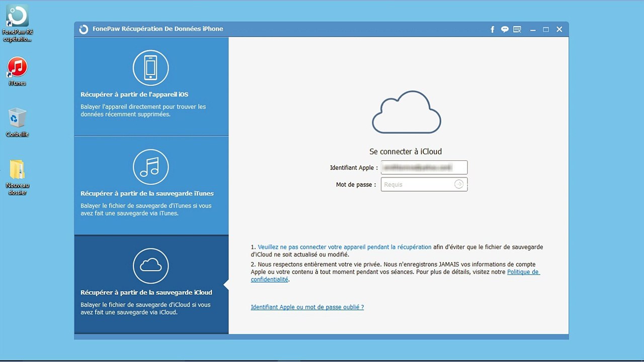Click Identifiant Apple ou mot de passe oublié
The image size is (644, 362).
[307, 307]
